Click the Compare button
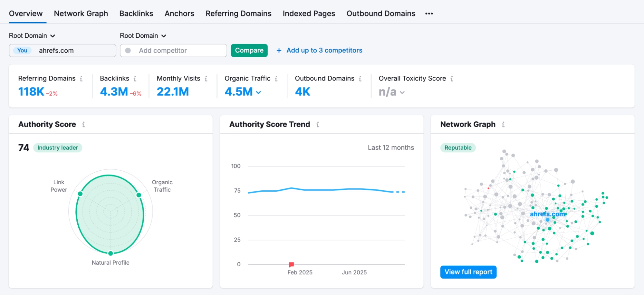 (249, 50)
